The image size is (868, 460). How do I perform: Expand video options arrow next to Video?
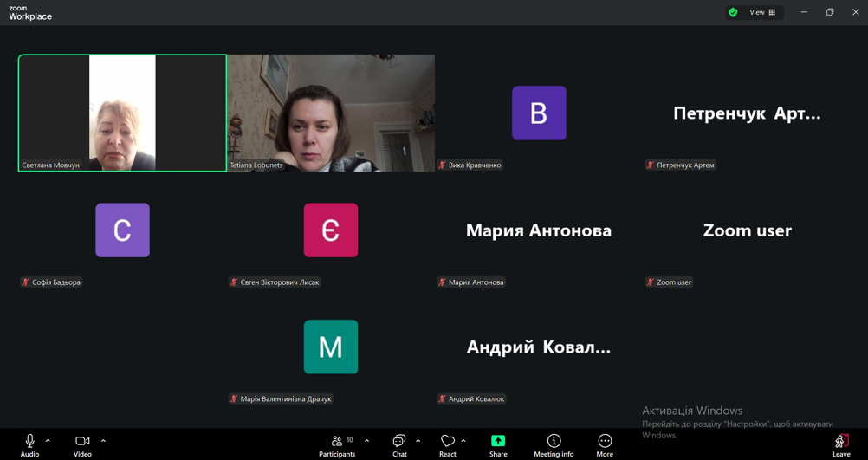pos(103,441)
